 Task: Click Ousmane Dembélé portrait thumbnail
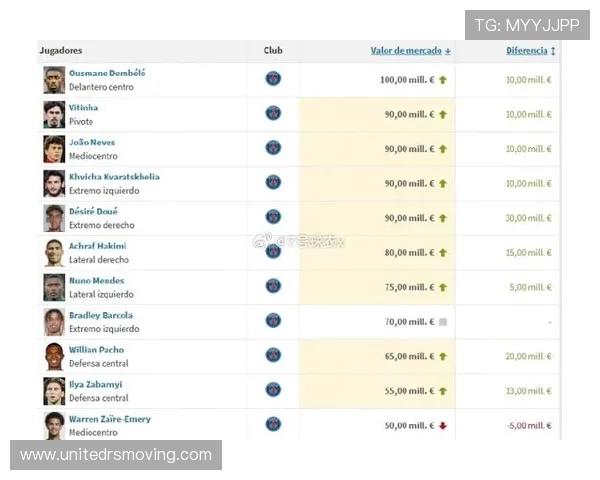pos(54,80)
